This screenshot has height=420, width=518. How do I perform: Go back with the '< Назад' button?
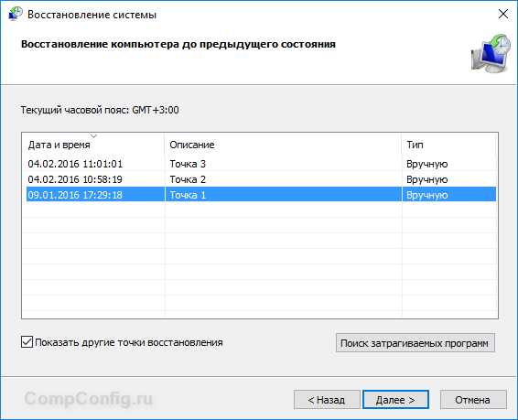(327, 400)
